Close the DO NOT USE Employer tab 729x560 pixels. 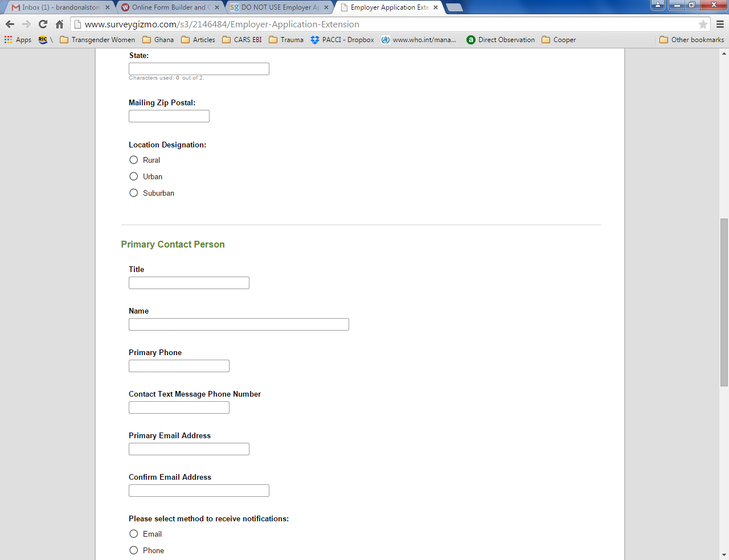click(326, 7)
